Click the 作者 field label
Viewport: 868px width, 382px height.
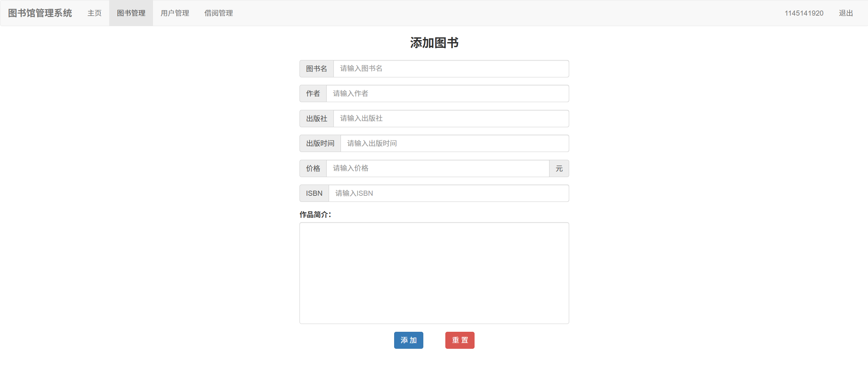coord(313,93)
